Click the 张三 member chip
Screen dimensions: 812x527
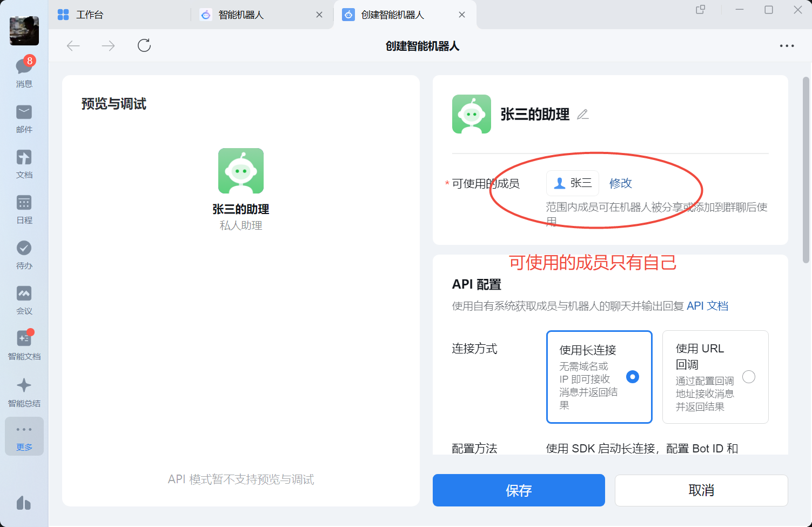(573, 183)
